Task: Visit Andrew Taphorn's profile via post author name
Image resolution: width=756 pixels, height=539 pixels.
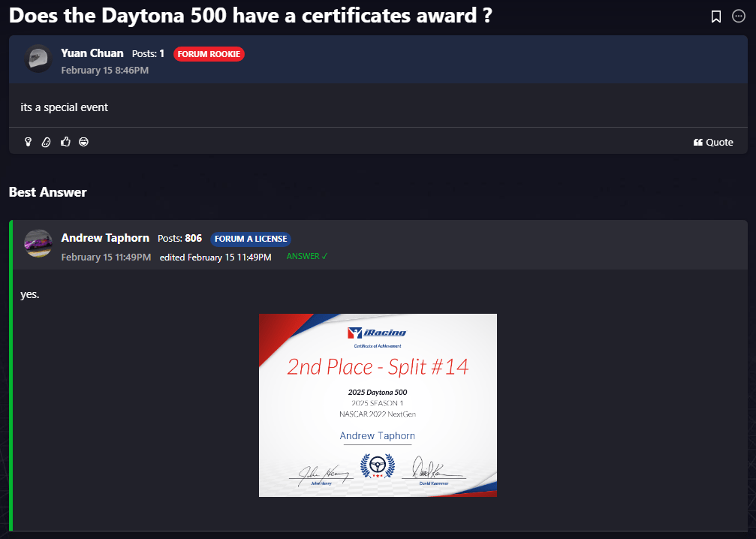Action: [x=105, y=238]
